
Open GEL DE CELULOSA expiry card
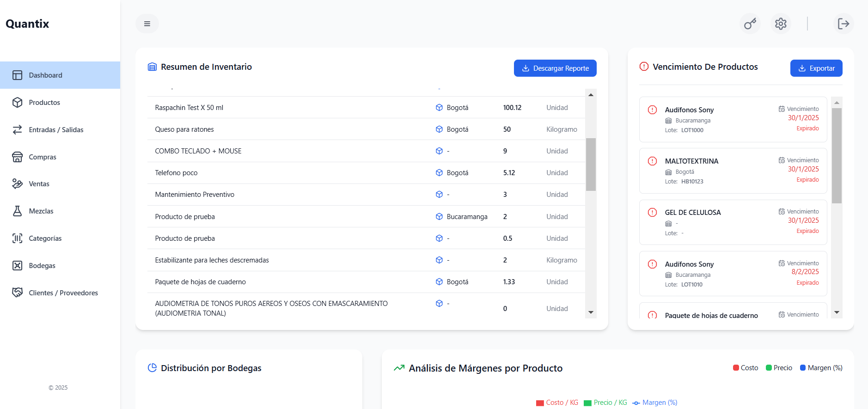pyautogui.click(x=733, y=222)
